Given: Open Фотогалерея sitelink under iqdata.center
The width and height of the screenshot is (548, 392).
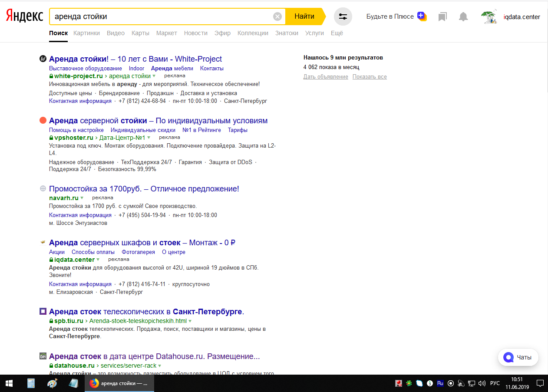Looking at the screenshot, I should [138, 252].
